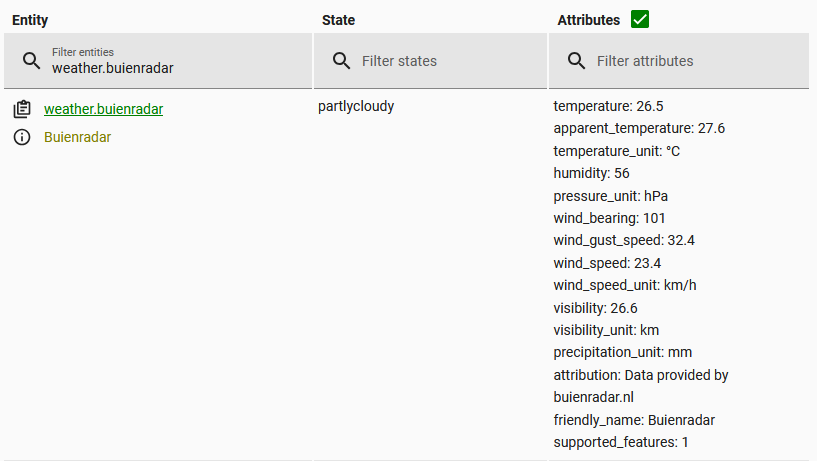Focus the Filter states input field
Screen dimensions: 817x461
click(430, 61)
